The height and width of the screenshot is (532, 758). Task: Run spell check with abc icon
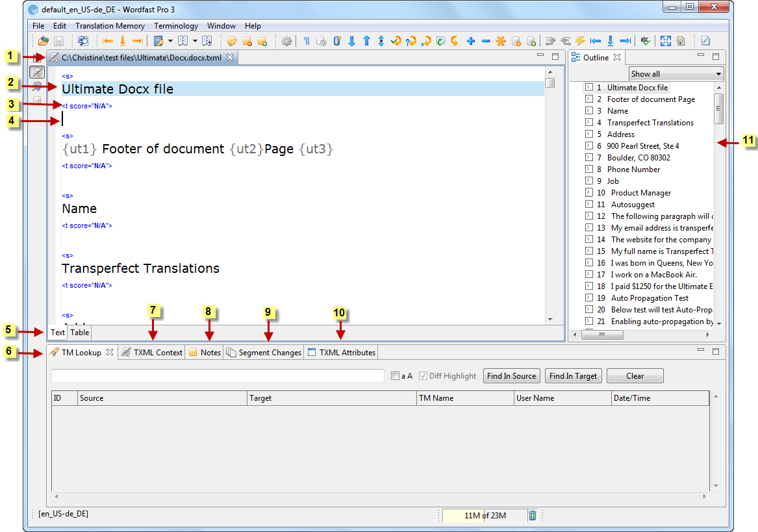(x=646, y=41)
